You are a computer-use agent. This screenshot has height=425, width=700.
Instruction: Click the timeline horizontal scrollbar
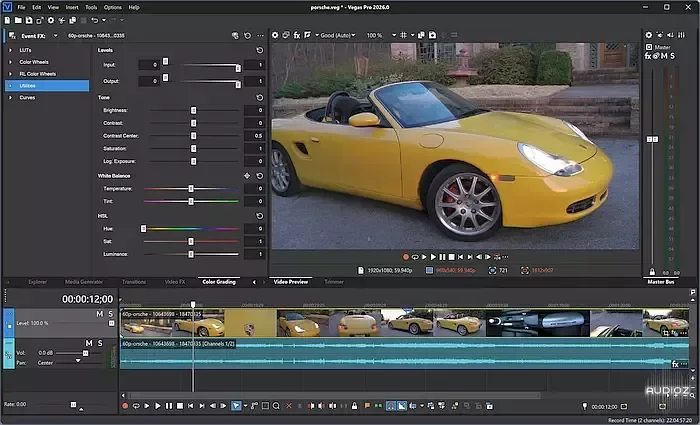334,396
